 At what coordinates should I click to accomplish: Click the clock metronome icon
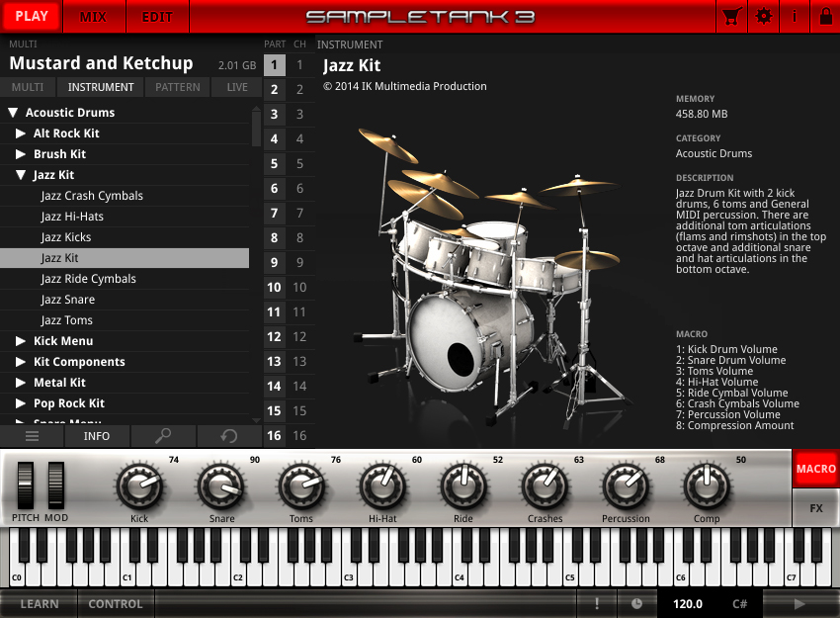636,603
